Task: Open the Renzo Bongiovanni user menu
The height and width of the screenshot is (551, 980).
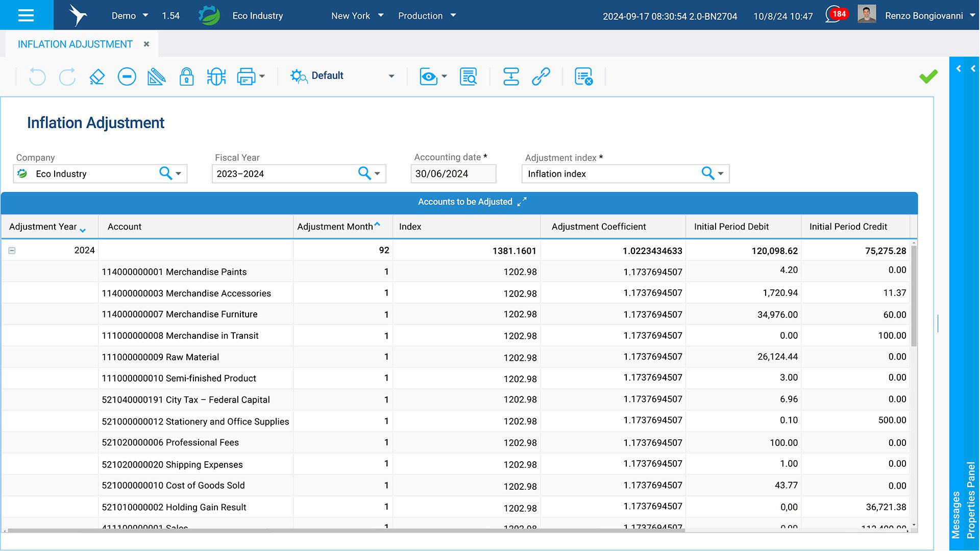Action: point(924,16)
